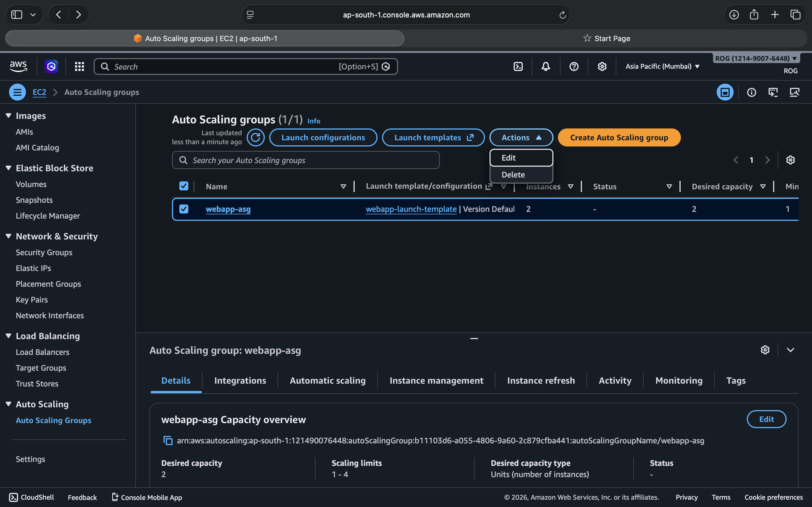The height and width of the screenshot is (507, 812).
Task: Collapse the Actions dropdown button
Action: point(521,137)
